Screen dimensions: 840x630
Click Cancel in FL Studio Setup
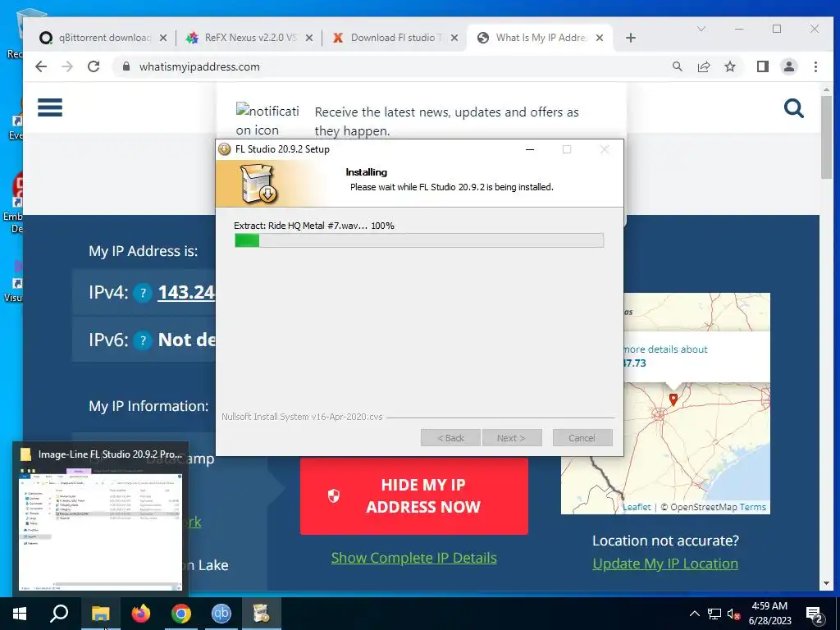point(582,438)
